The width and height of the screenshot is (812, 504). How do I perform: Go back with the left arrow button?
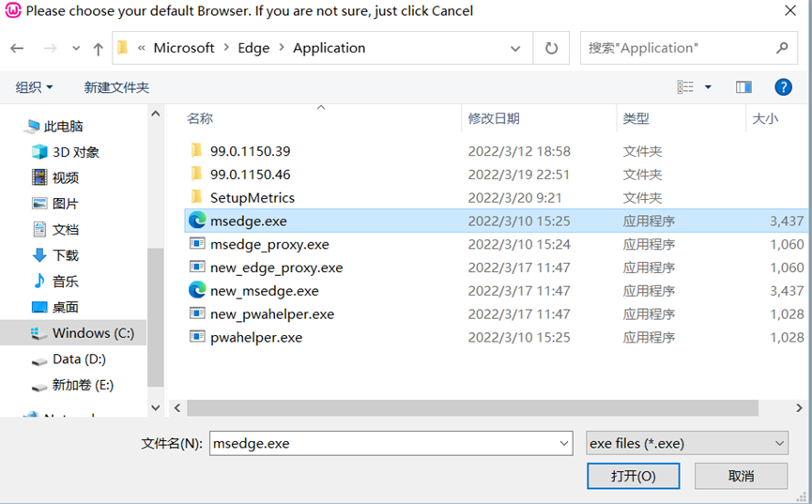coord(17,48)
